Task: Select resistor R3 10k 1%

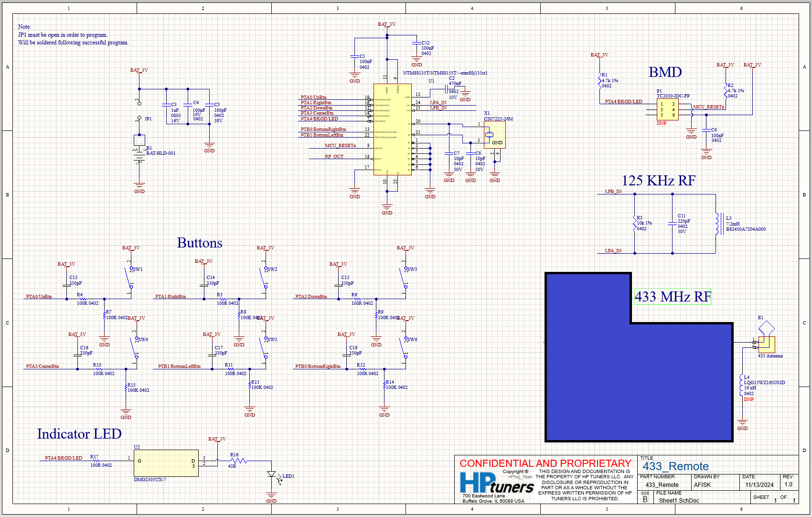Action: pyautogui.click(x=635, y=224)
